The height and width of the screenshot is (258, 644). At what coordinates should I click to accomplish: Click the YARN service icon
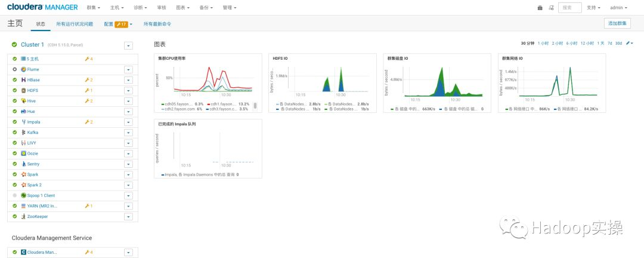24,205
